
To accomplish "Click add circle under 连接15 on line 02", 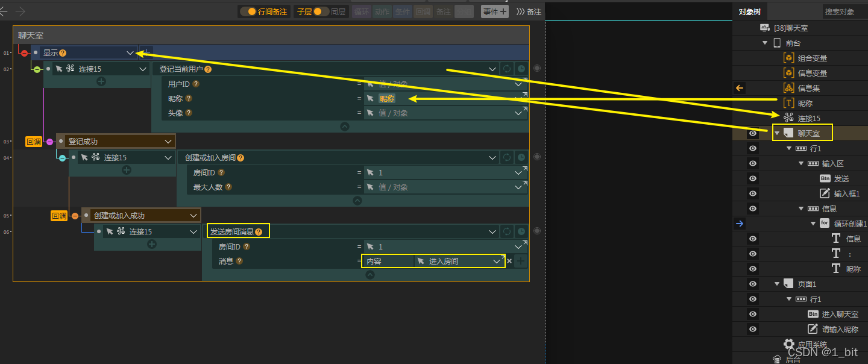I will [101, 81].
